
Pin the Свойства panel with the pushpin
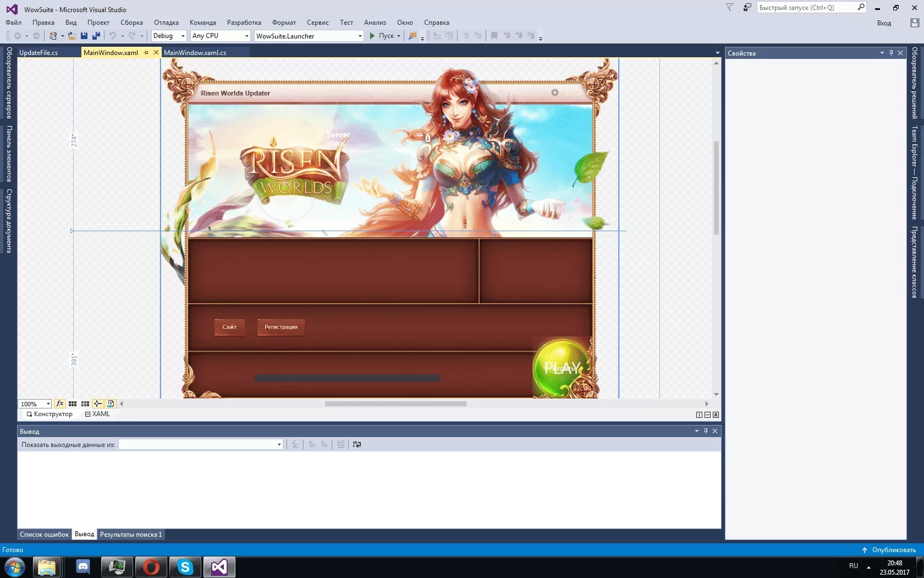pyautogui.click(x=891, y=53)
